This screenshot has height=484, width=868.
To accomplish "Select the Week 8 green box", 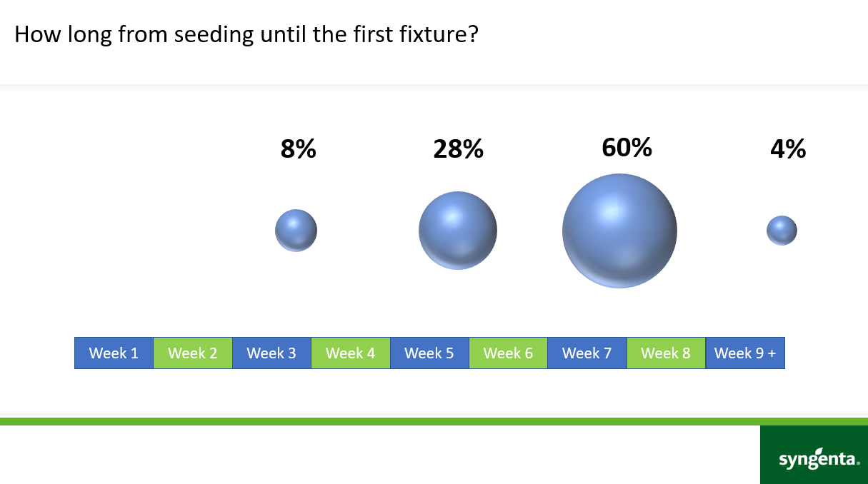I will pos(666,353).
